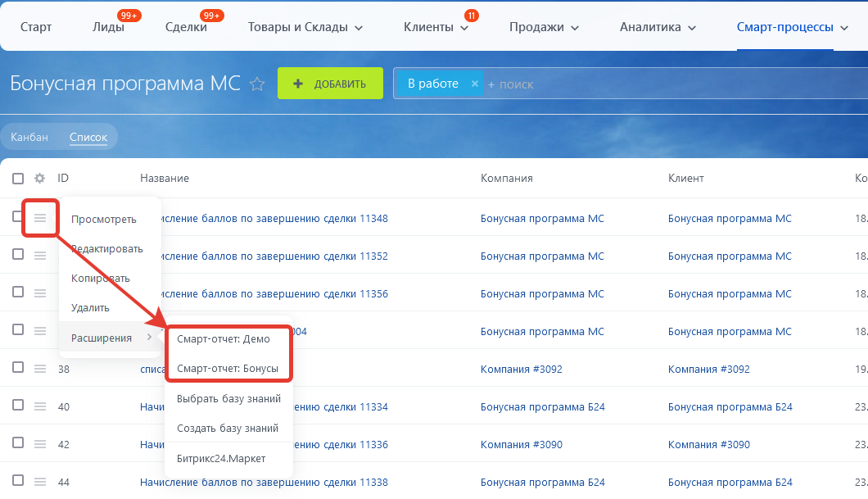Viewport: 868px width, 499px height.
Task: Toggle the select-all checkbox in the header
Action: pyautogui.click(x=18, y=179)
